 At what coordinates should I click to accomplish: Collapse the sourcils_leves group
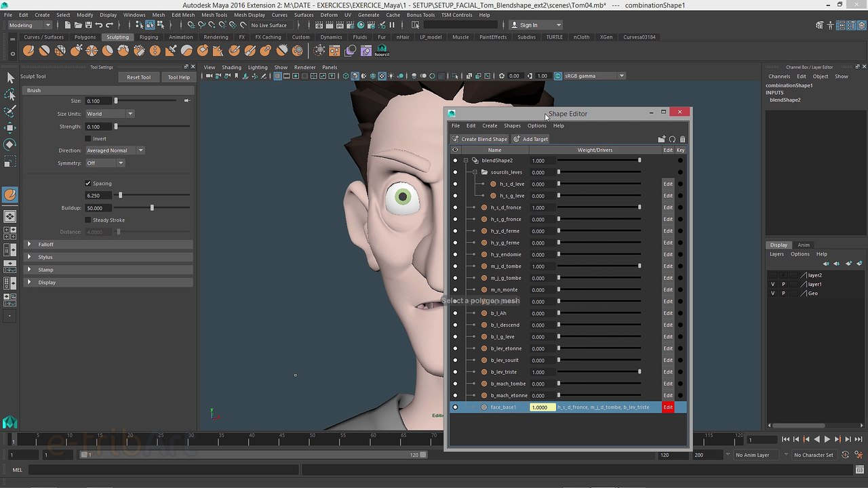coord(475,172)
